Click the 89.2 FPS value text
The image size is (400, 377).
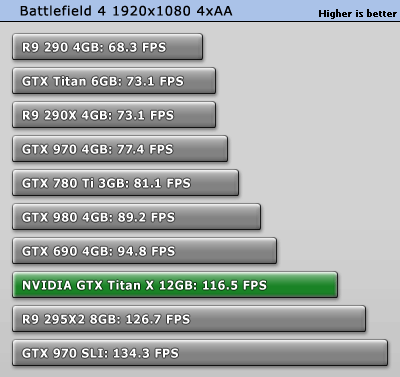146,217
